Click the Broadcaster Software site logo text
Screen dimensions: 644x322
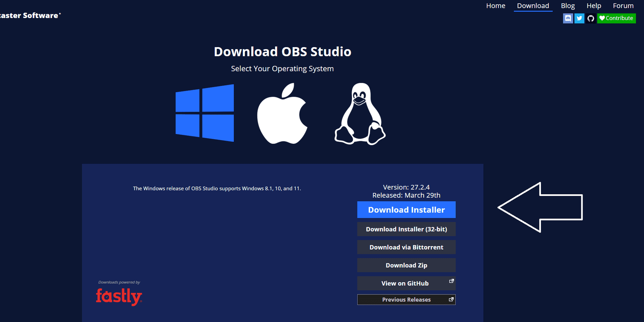[30, 16]
